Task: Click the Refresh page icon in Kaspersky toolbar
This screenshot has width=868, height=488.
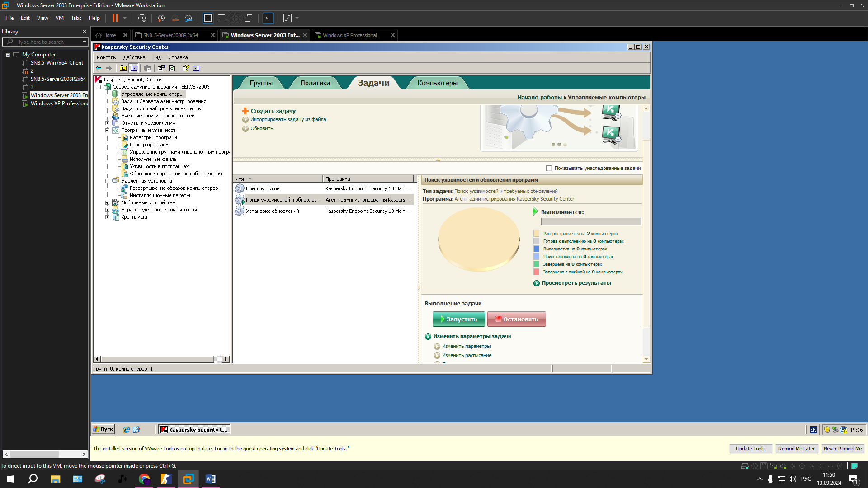Action: coord(172,68)
